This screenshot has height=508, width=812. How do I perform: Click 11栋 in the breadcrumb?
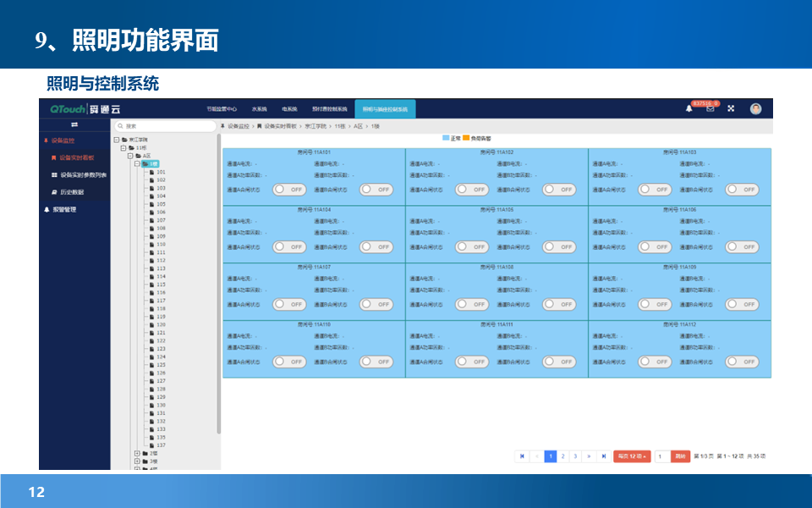340,126
